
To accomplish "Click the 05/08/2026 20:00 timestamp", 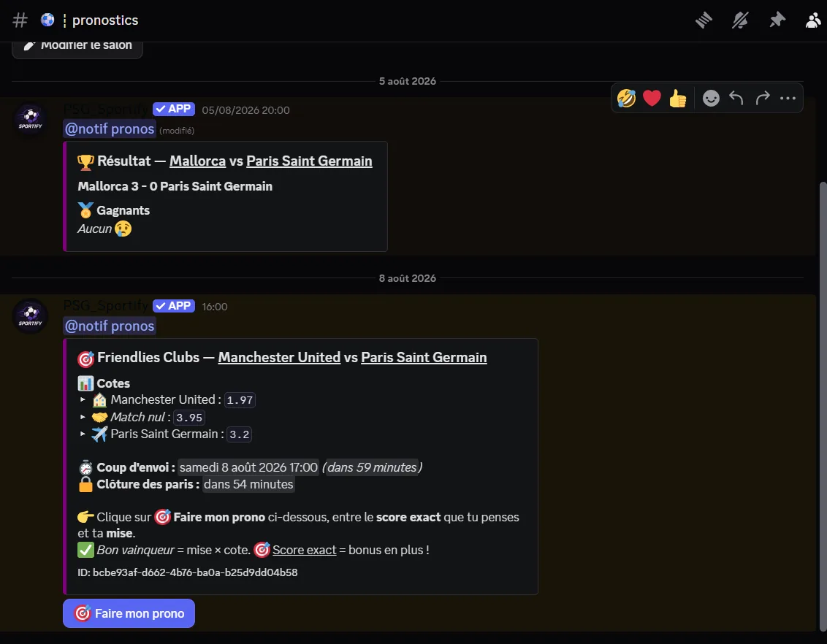I will [x=245, y=110].
